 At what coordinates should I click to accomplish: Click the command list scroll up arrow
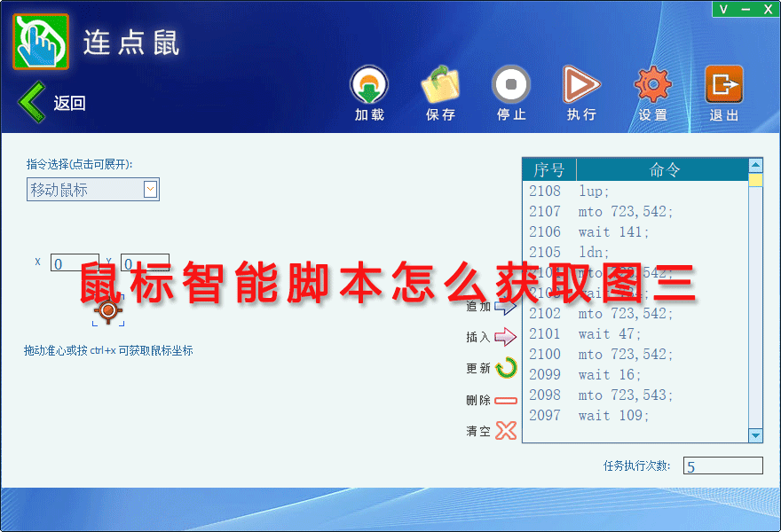755,165
